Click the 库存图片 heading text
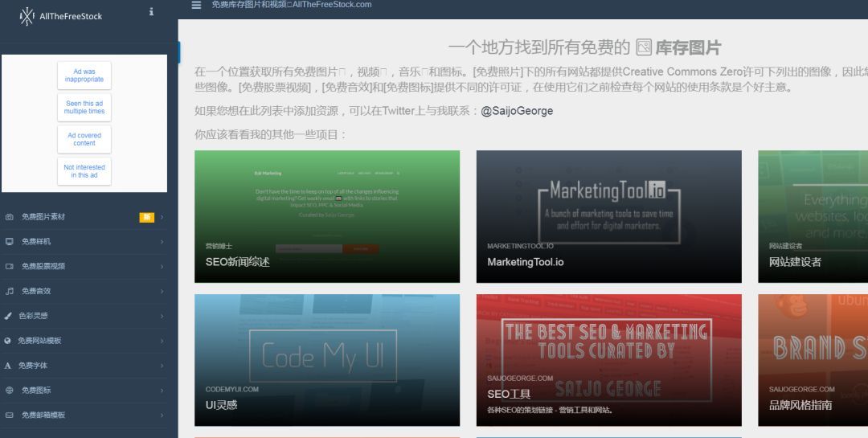Screen dimensions: 868x438 [x=688, y=48]
